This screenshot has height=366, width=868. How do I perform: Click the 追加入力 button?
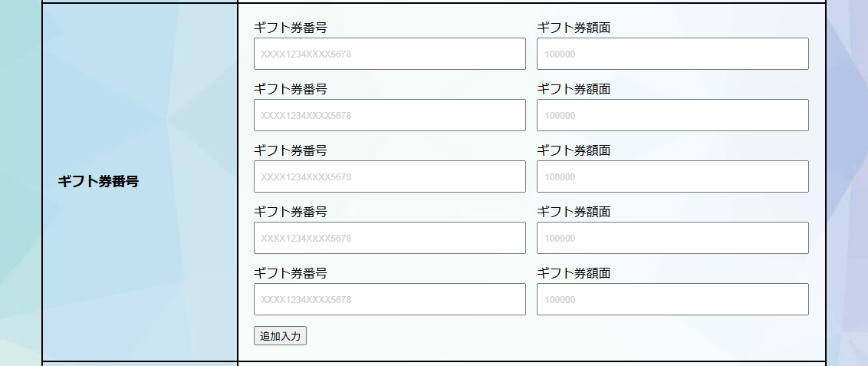pos(280,336)
